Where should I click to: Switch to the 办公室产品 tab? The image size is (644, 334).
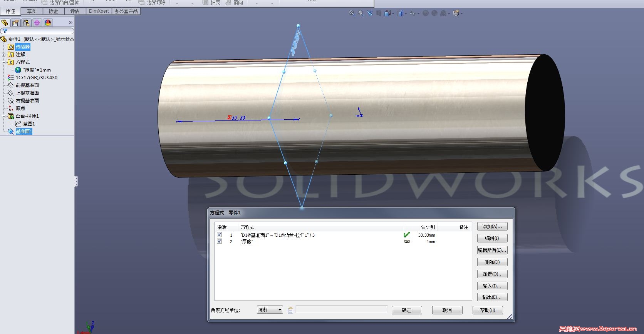click(126, 11)
